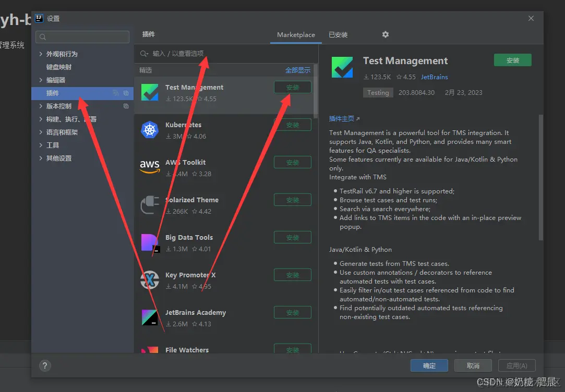Click the Key Promoter X plugin icon
This screenshot has width=565, height=392.
click(150, 280)
